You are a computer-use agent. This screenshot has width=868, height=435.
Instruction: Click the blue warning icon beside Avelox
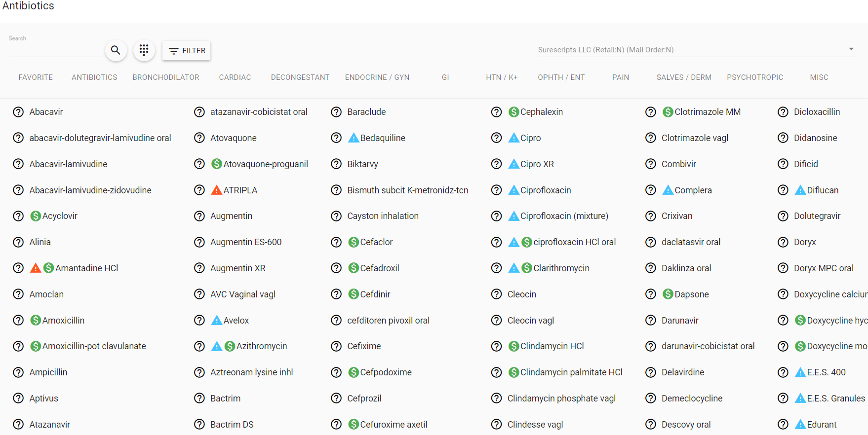click(x=216, y=321)
